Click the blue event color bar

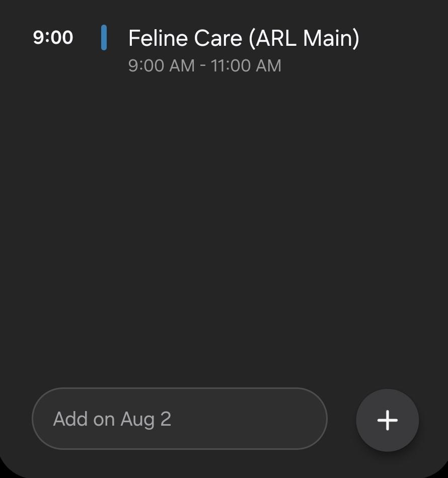pos(104,38)
